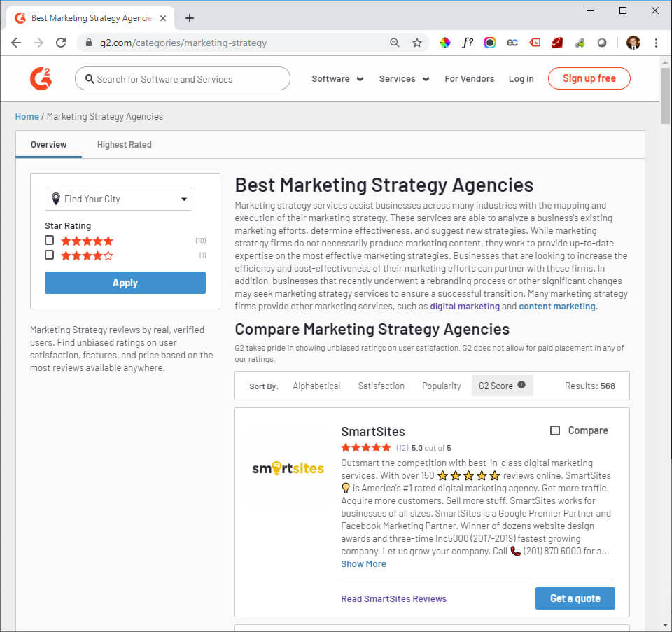Click the Home breadcrumb link

(27, 117)
